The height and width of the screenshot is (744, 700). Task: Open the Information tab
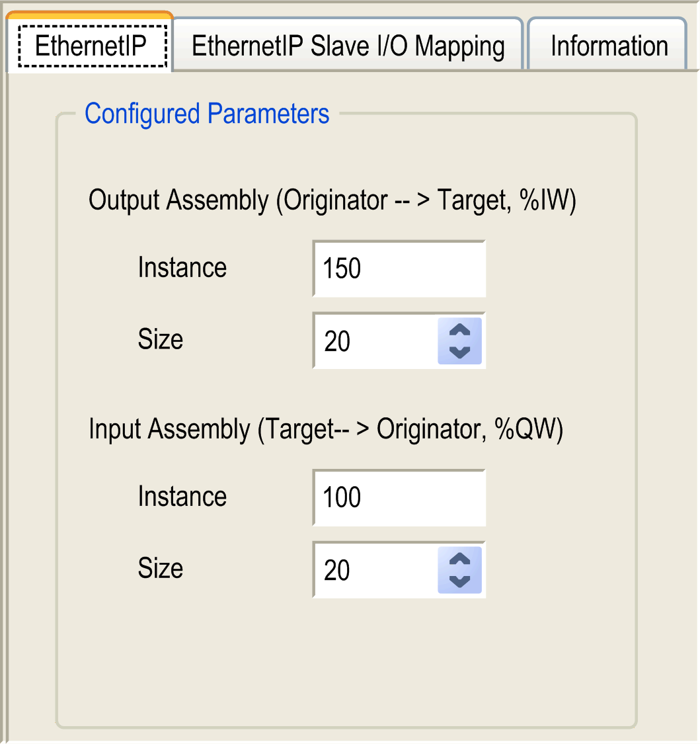click(606, 45)
